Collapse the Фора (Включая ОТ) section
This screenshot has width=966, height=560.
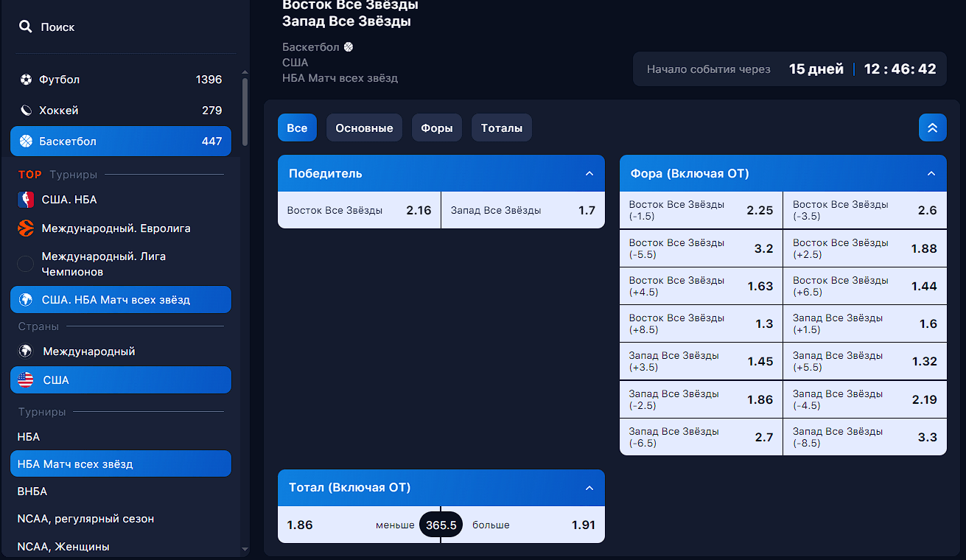931,174
